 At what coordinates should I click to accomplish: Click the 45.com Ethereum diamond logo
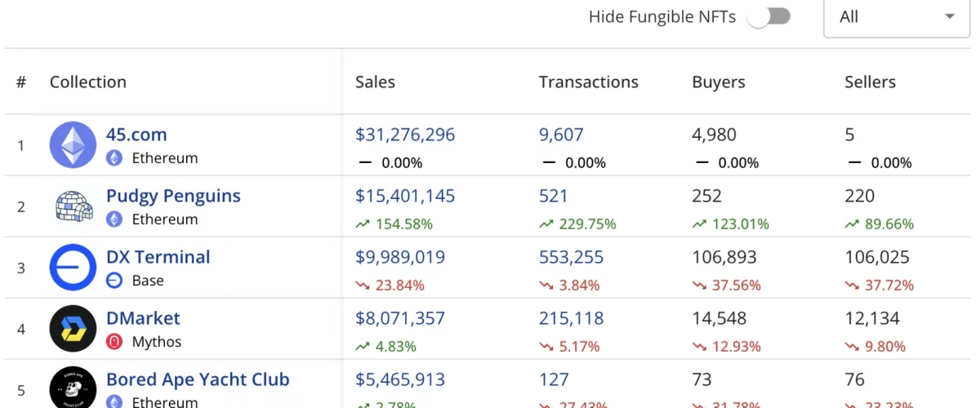click(73, 145)
